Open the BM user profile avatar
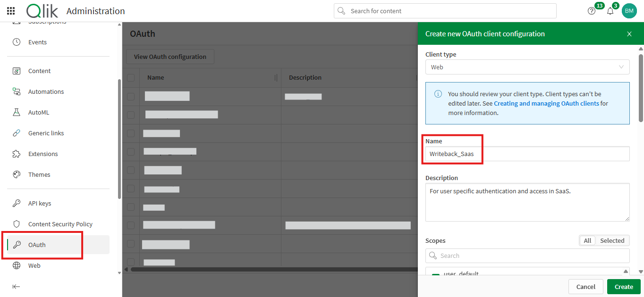The width and height of the screenshot is (644, 297). click(x=629, y=11)
